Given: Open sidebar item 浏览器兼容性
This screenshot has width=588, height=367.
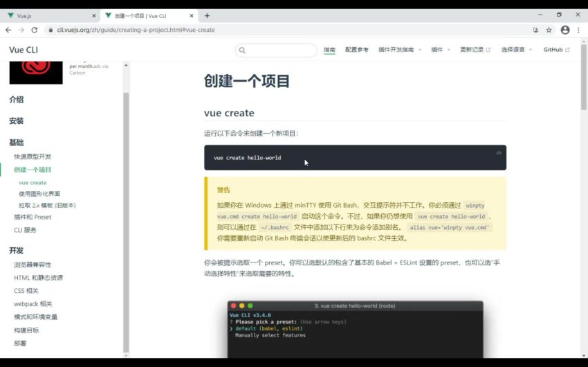Looking at the screenshot, I should pos(33,265).
